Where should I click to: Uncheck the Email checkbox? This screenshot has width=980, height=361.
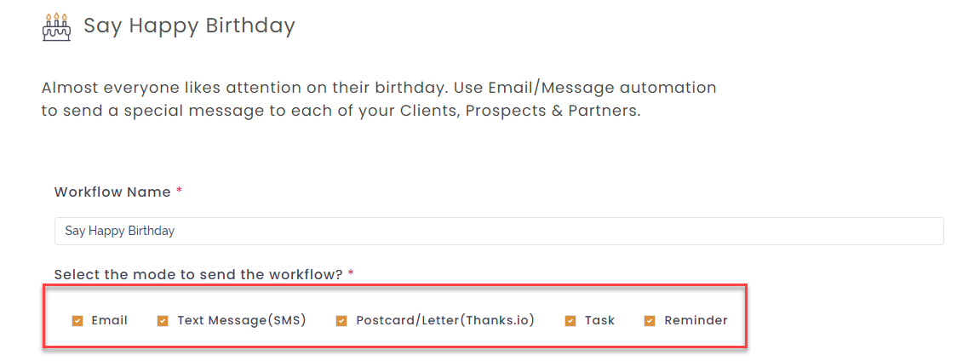(x=77, y=321)
